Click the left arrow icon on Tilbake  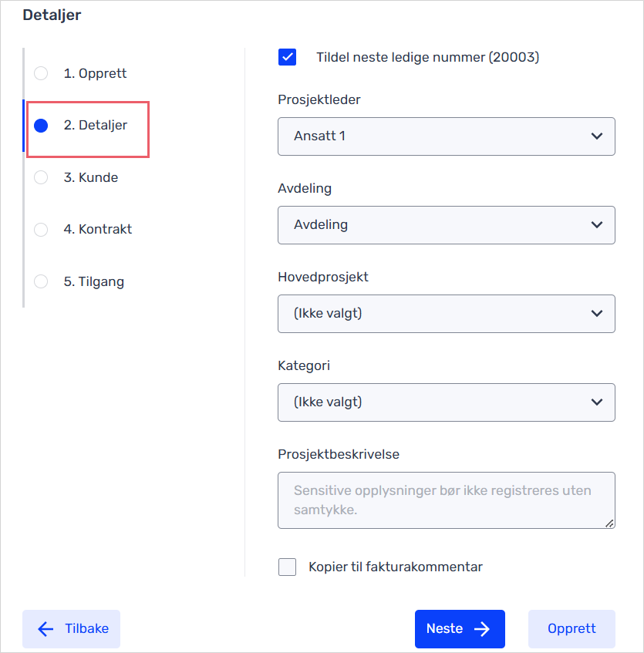pyautogui.click(x=46, y=629)
